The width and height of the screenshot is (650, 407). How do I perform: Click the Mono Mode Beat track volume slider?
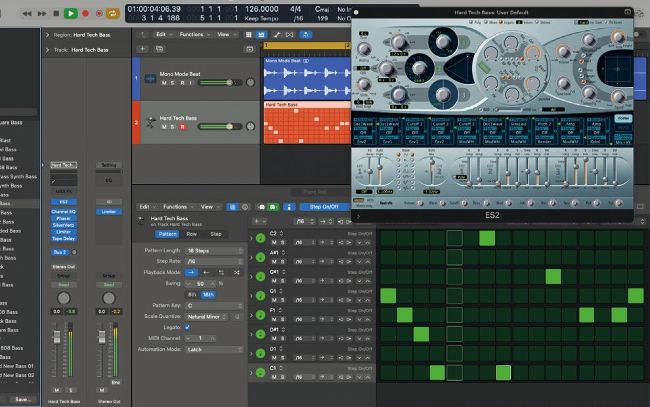[220, 83]
